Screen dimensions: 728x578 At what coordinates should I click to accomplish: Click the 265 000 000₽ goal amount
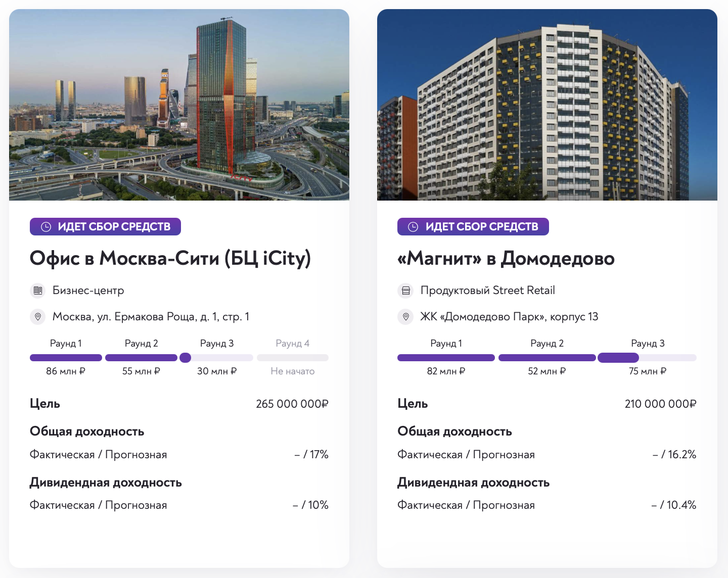click(x=292, y=404)
